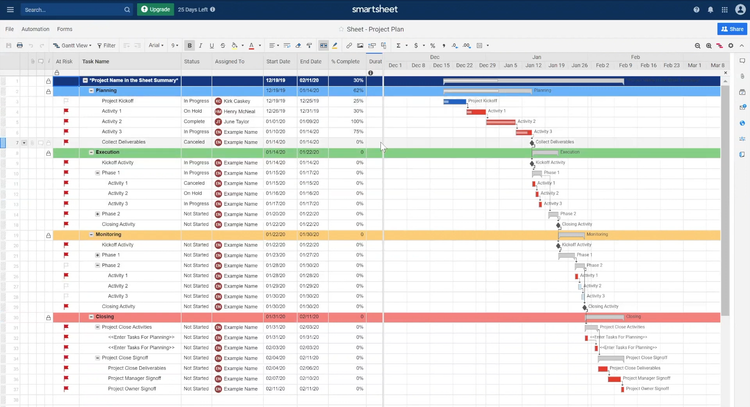Open the help question mark icon
750x407 pixels.
point(696,10)
